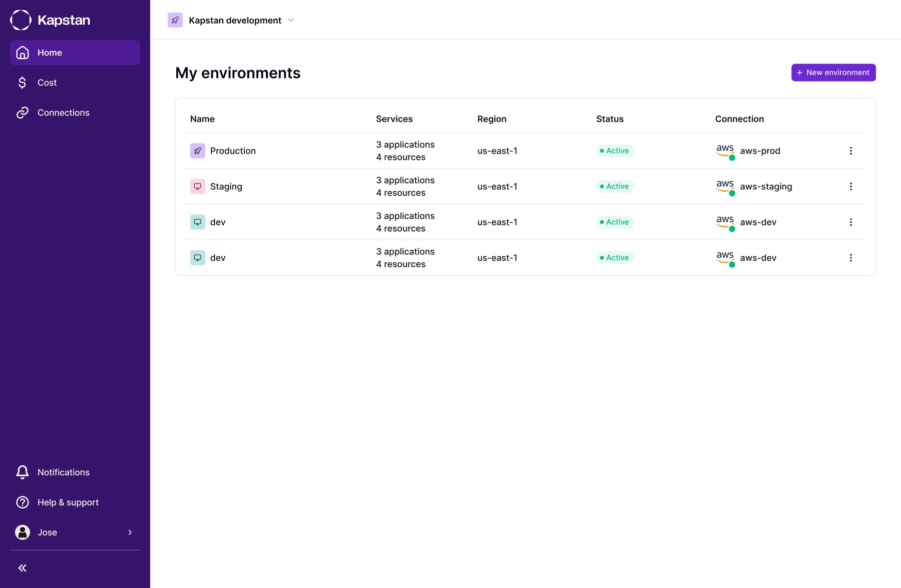
Task: Open the three-dot menu for Staging
Action: coord(850,186)
